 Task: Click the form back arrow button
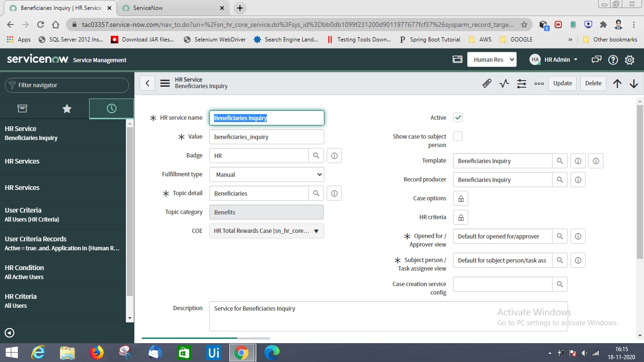pos(148,83)
